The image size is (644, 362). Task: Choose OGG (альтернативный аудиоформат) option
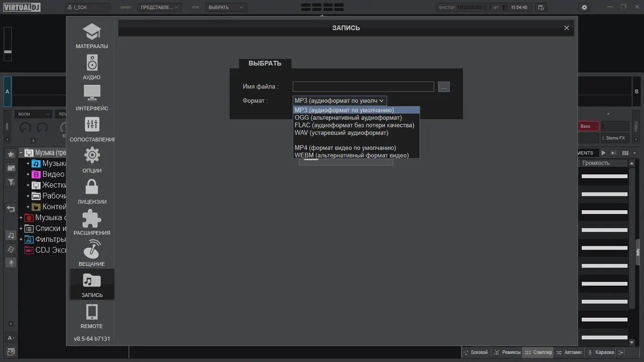(x=356, y=118)
